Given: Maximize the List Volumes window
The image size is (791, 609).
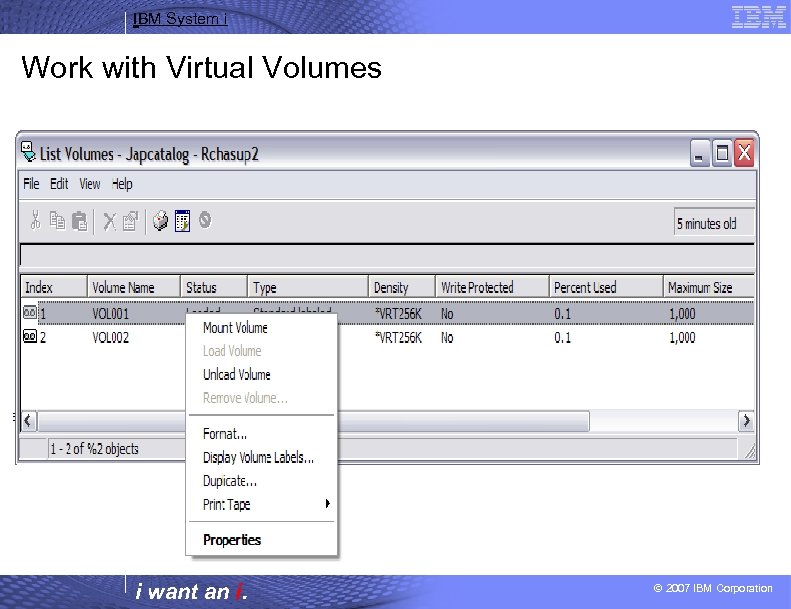Looking at the screenshot, I should click(x=722, y=153).
